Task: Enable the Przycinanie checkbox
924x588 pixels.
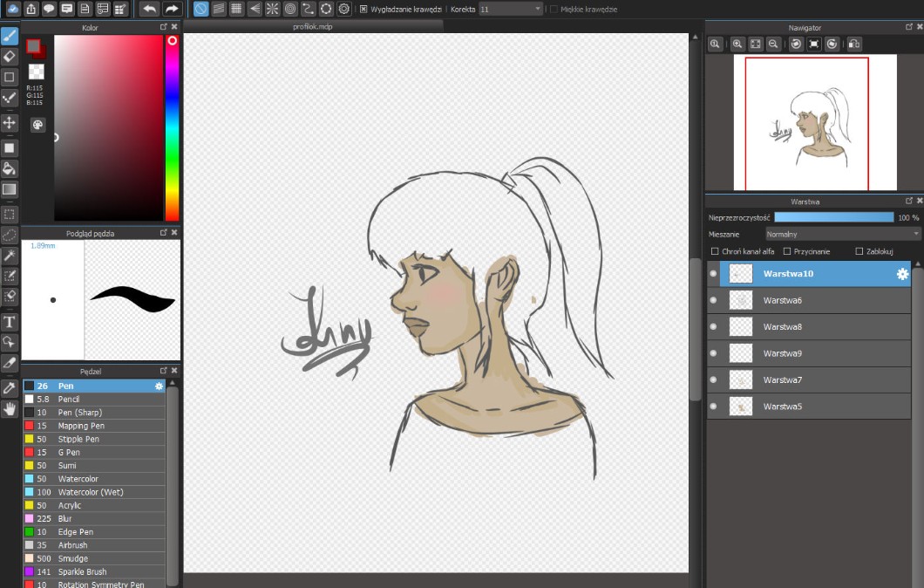Action: click(787, 251)
